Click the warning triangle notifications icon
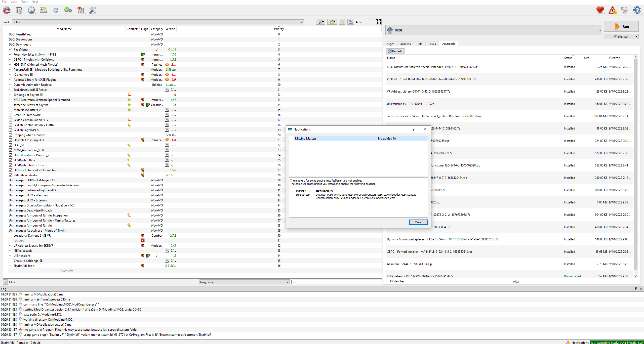 (612, 10)
